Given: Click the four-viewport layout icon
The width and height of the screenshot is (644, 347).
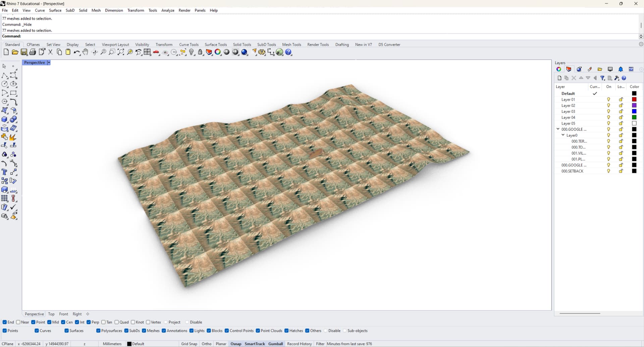Looking at the screenshot, I should click(x=147, y=52).
